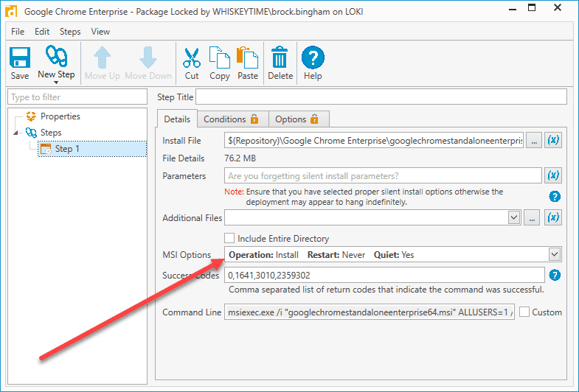Open the Steps menu

coord(70,32)
